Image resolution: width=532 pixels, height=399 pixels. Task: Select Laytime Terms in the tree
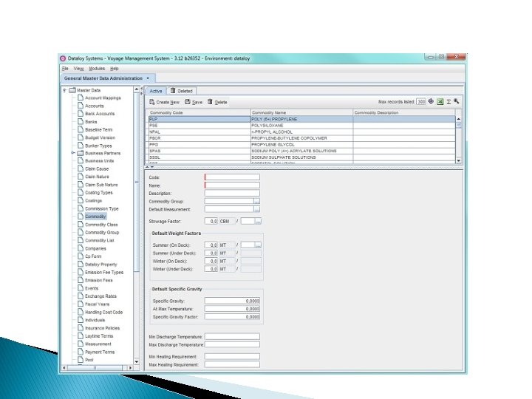click(x=99, y=336)
